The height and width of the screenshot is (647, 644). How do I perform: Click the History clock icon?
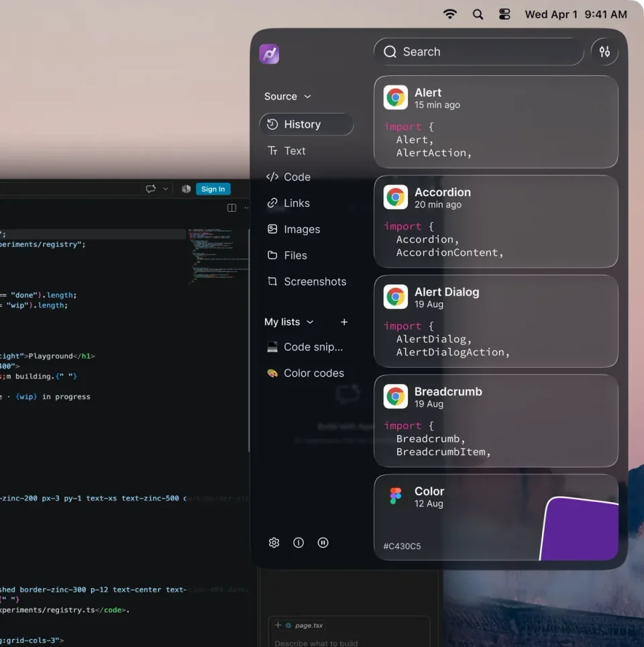[272, 124]
